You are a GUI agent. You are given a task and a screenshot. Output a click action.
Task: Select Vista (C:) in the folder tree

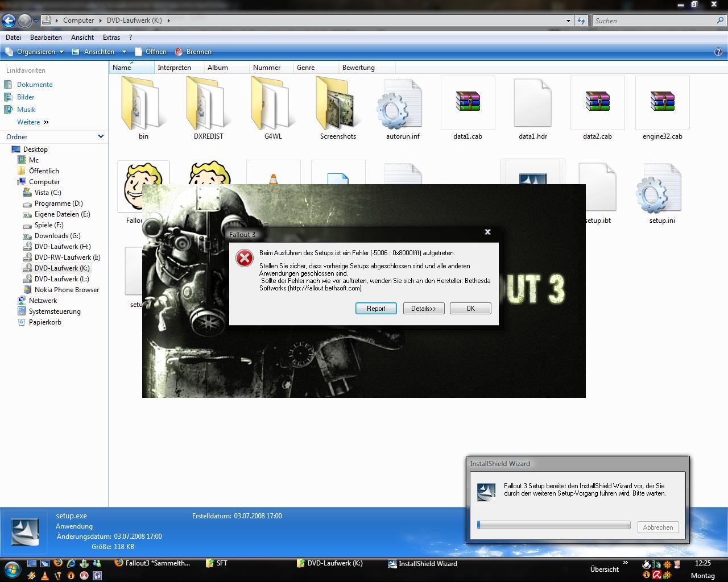(48, 193)
